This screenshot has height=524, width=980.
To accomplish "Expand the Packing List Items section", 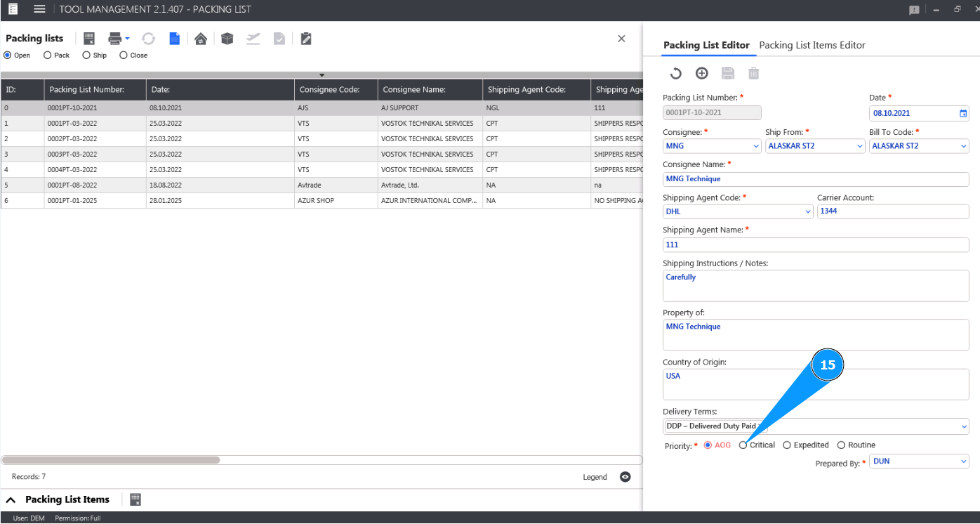I will pyautogui.click(x=11, y=500).
